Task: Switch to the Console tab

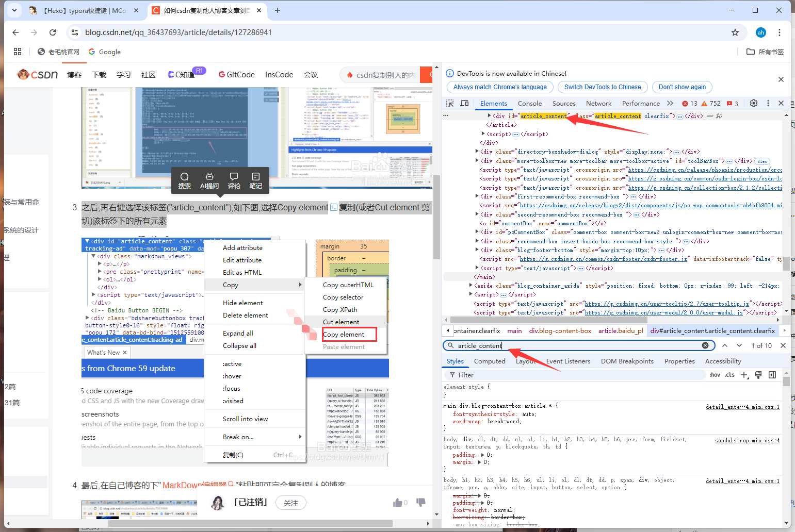Action: [x=530, y=103]
